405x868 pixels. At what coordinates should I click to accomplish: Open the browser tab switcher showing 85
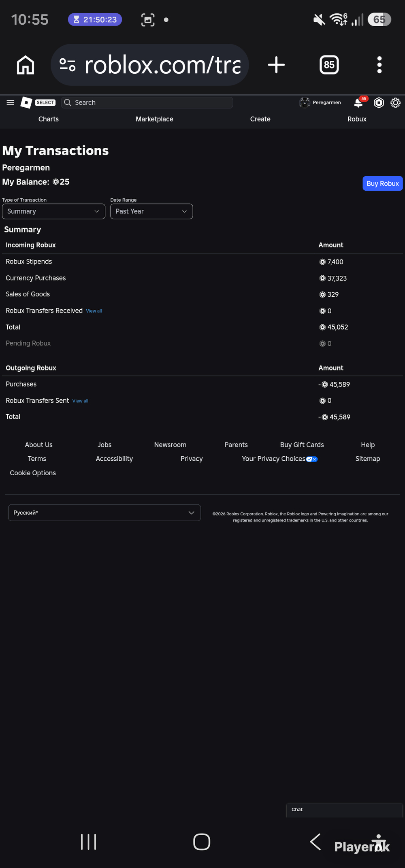click(329, 65)
